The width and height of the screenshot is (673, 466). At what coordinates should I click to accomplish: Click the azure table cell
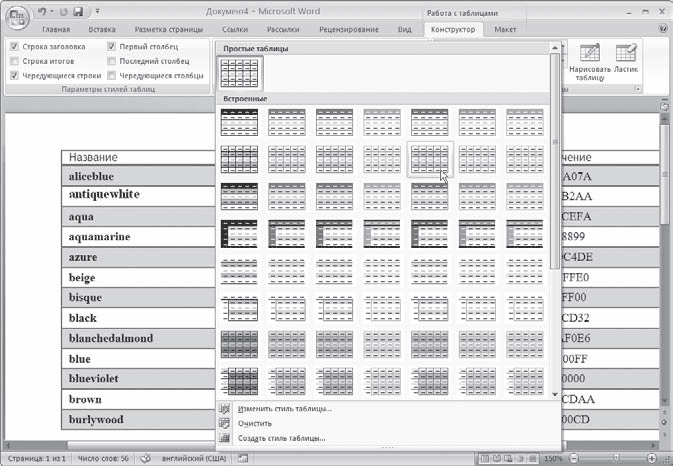click(138, 257)
